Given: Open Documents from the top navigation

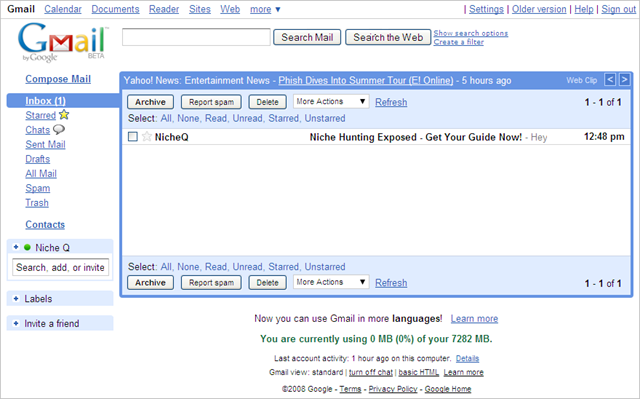Looking at the screenshot, I should (x=115, y=9).
